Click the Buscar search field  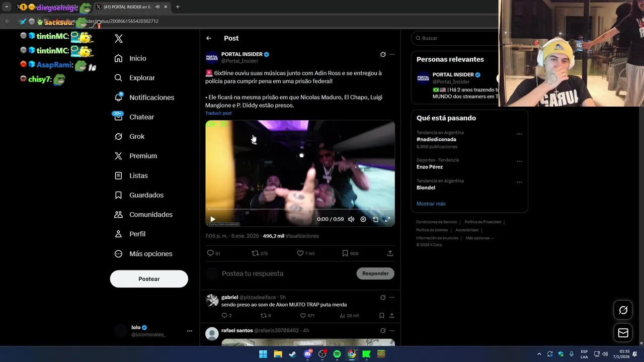tap(455, 38)
